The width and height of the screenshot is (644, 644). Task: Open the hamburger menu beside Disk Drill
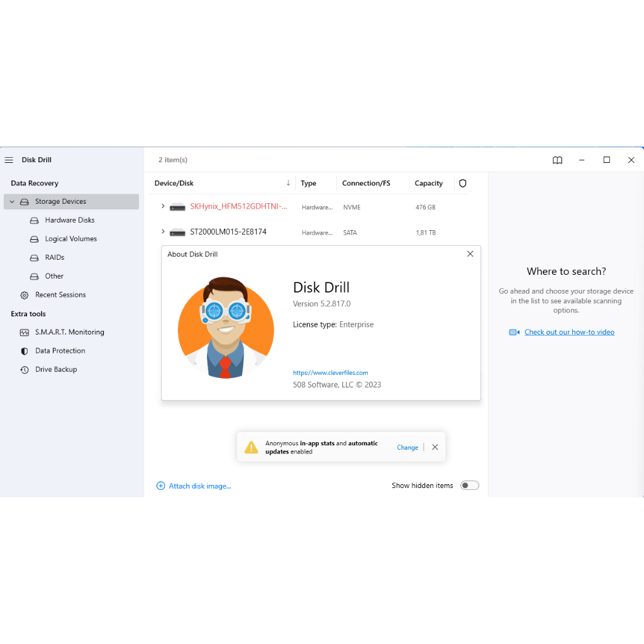click(x=9, y=160)
